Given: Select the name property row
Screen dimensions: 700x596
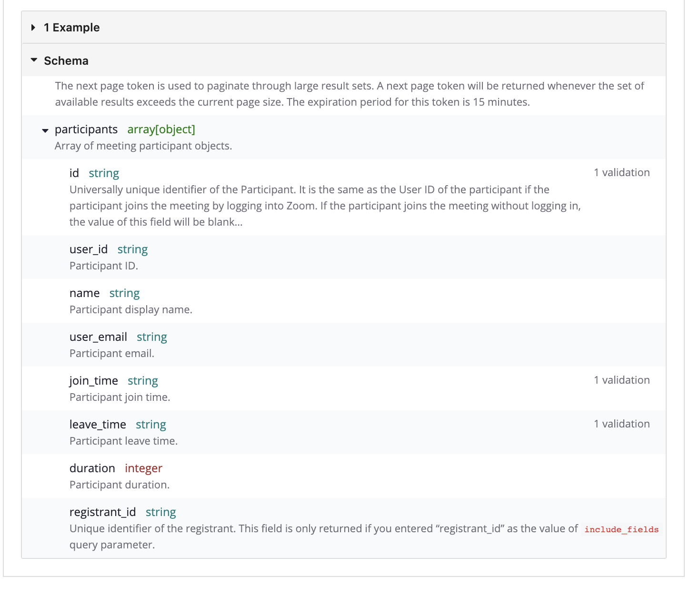Looking at the screenshot, I should point(85,293).
